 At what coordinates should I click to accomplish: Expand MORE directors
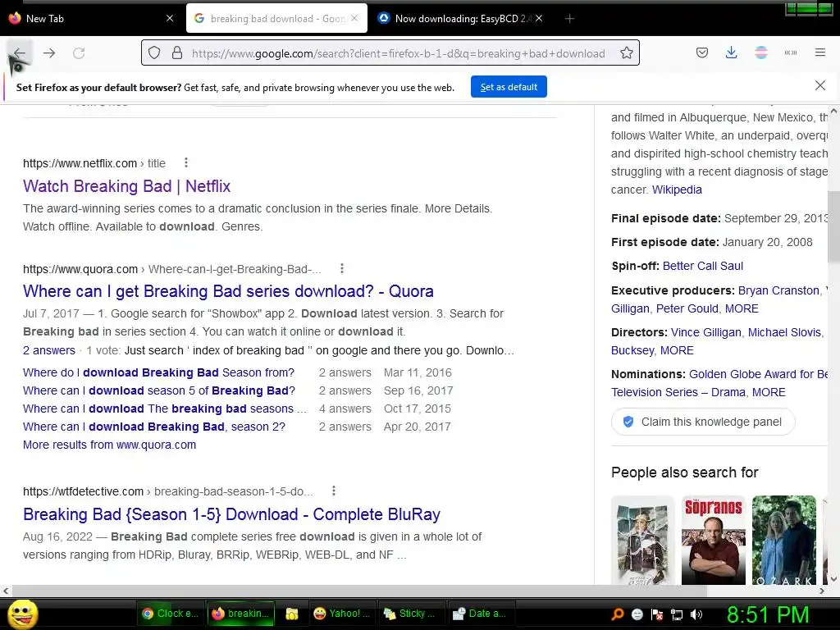pos(677,350)
